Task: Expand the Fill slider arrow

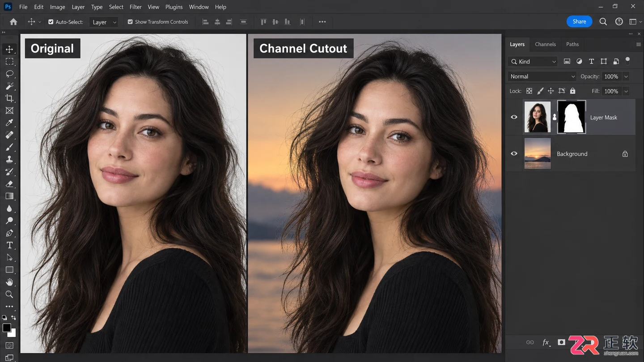Action: click(626, 91)
